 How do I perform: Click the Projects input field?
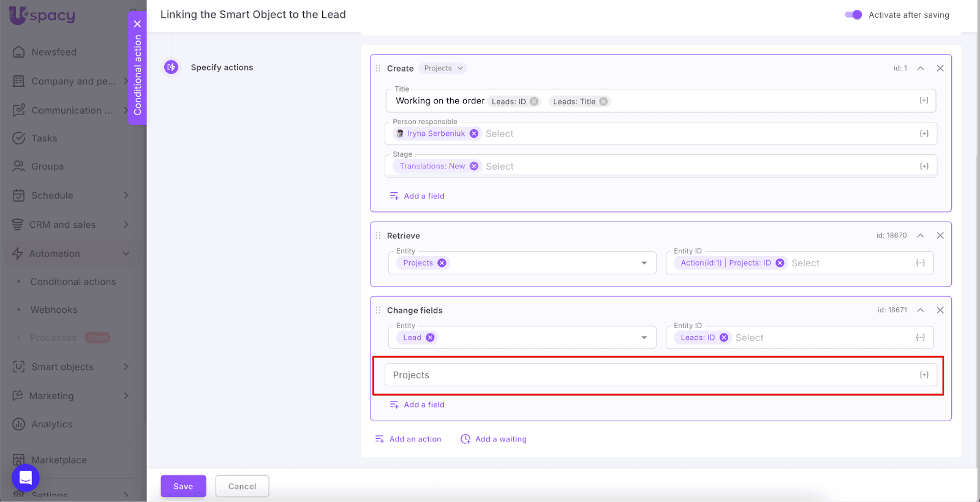tap(649, 375)
